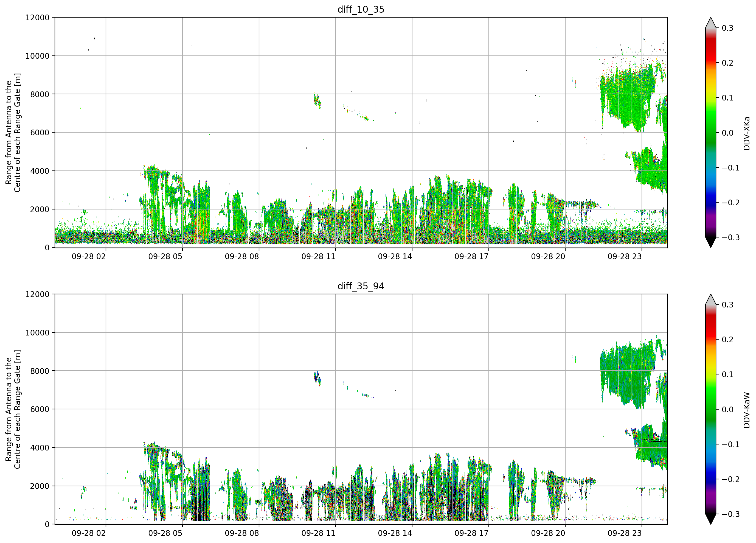This screenshot has height=543, width=756.
Task: Click the diff_10_35 plot title
Action: [361, 9]
